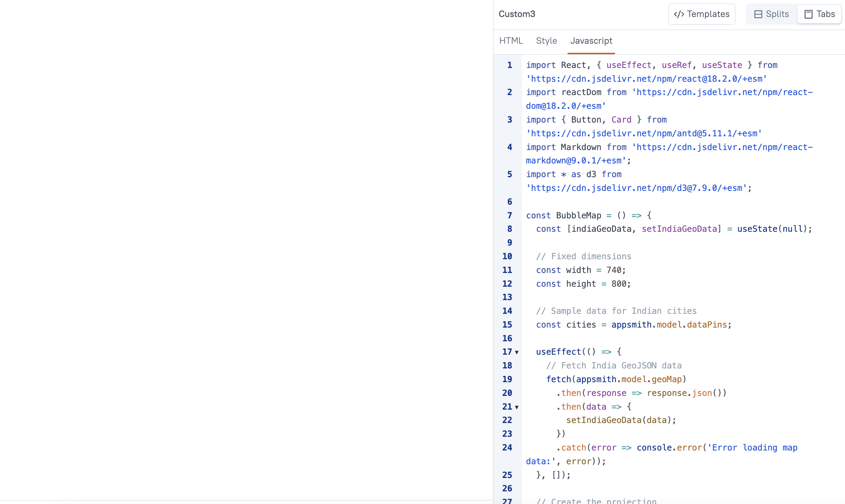Open the HTML editor tab
This screenshot has width=845, height=504.
click(x=511, y=41)
